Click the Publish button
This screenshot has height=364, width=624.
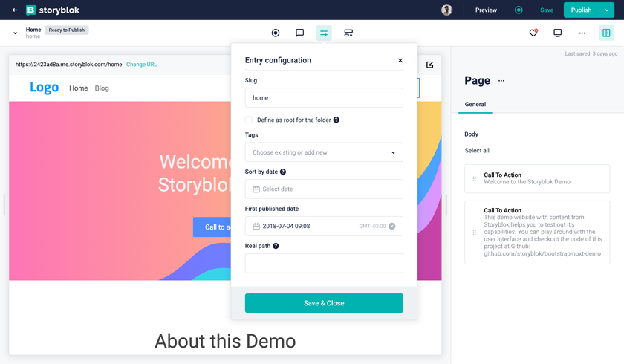pos(581,10)
